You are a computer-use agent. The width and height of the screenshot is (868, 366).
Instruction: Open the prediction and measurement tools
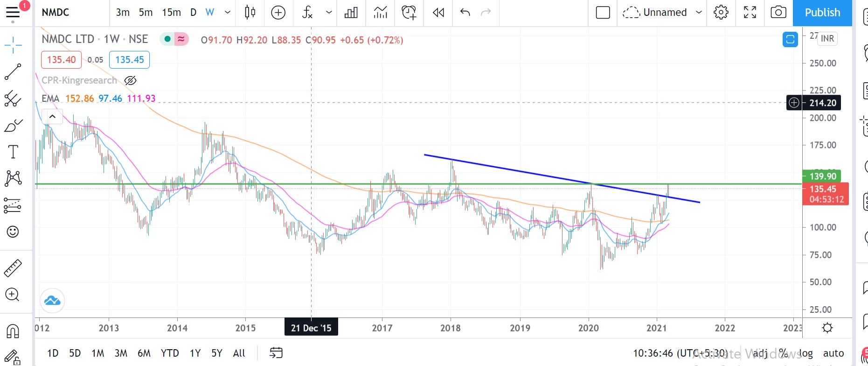13,205
